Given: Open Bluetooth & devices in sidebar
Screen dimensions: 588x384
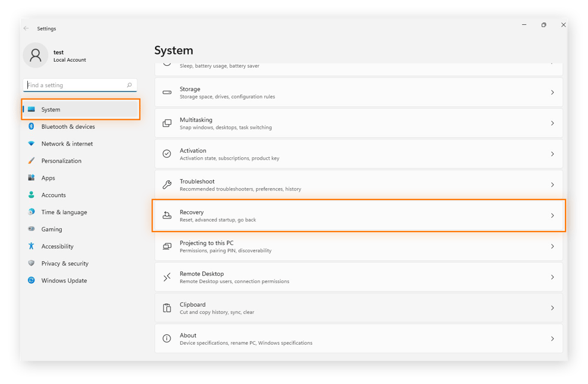Looking at the screenshot, I should 68,126.
